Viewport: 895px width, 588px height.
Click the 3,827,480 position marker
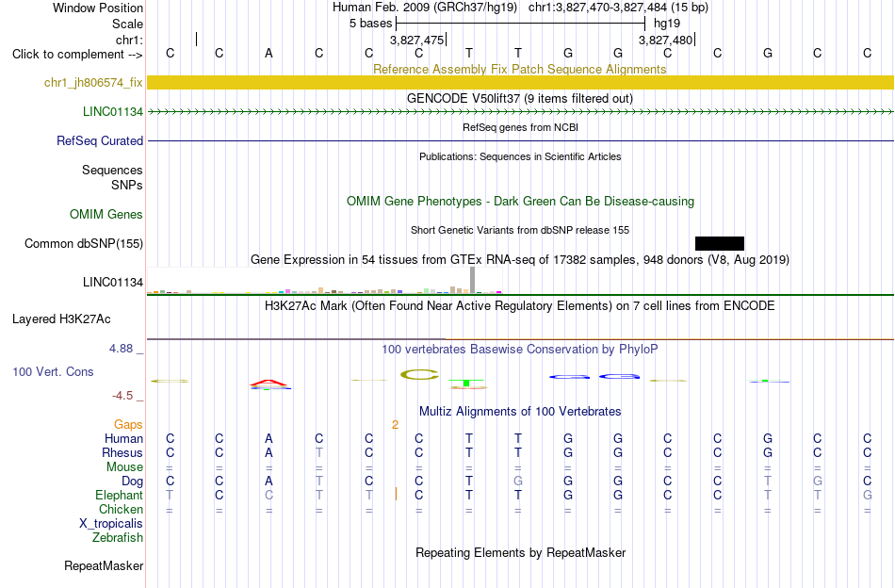click(x=667, y=40)
